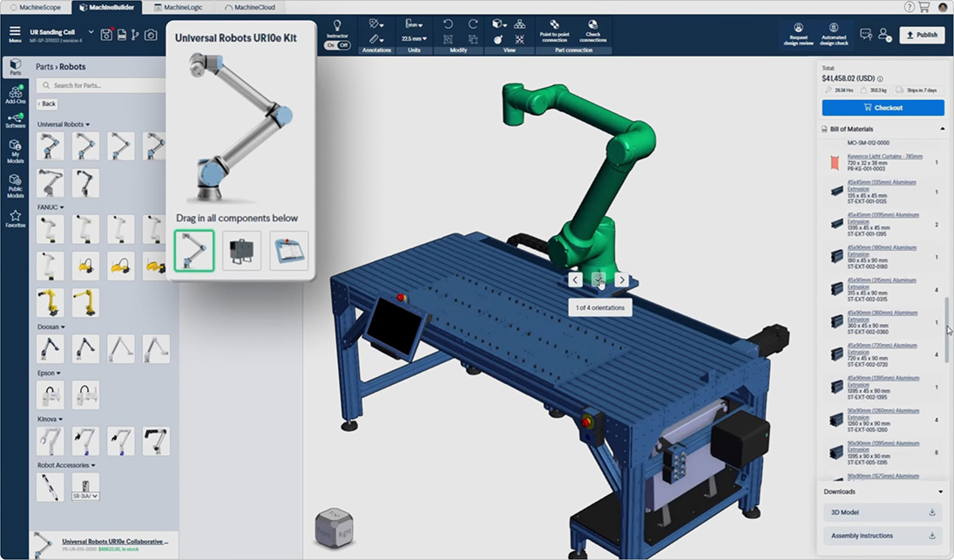
Task: Open Universal Robots UR10e Collaborative link
Action: (115, 541)
